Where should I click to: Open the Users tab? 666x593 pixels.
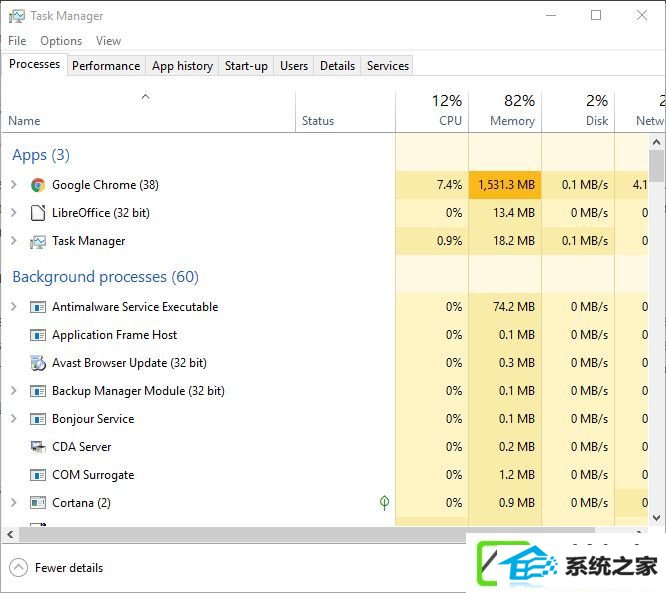[x=294, y=66]
